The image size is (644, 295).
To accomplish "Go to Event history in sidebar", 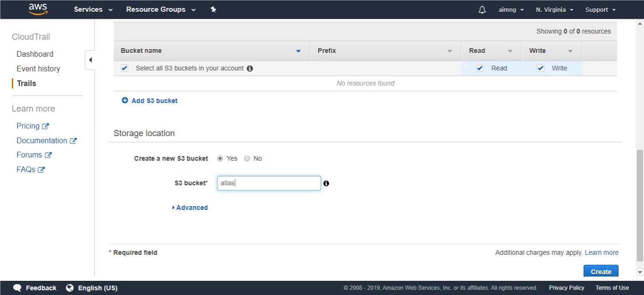I will (x=38, y=69).
